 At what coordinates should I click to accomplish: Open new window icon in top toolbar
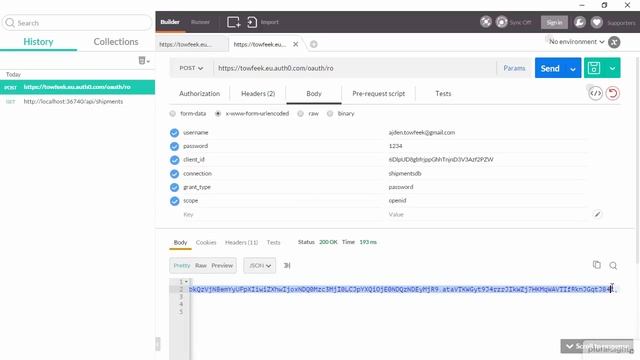(233, 22)
